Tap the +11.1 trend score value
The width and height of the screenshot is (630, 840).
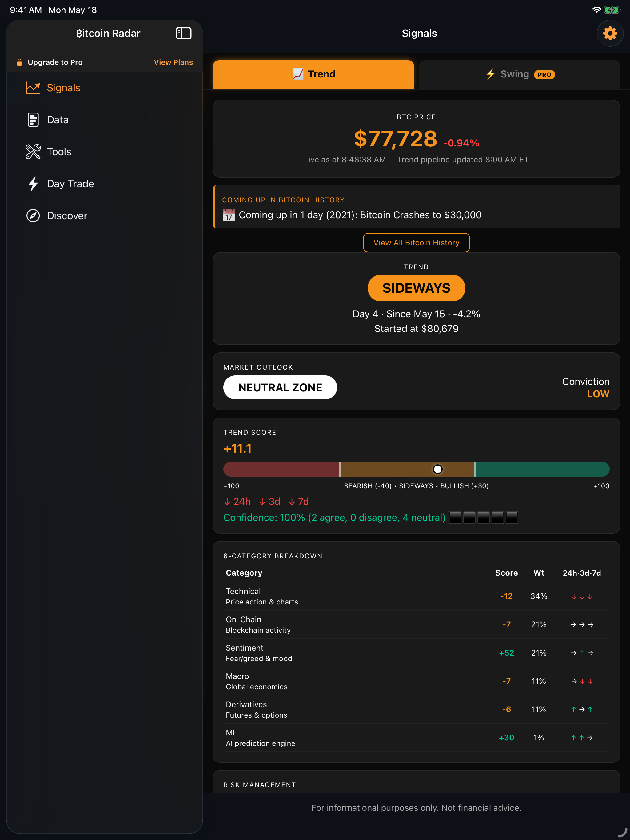pyautogui.click(x=237, y=449)
